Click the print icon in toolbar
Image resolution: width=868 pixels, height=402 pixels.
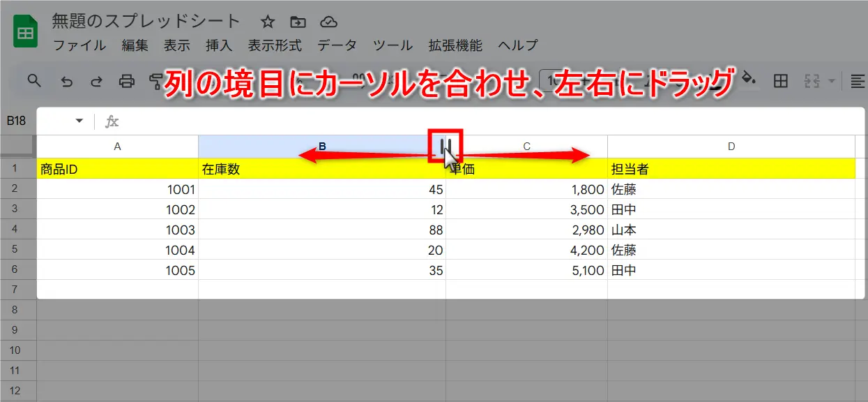click(127, 81)
